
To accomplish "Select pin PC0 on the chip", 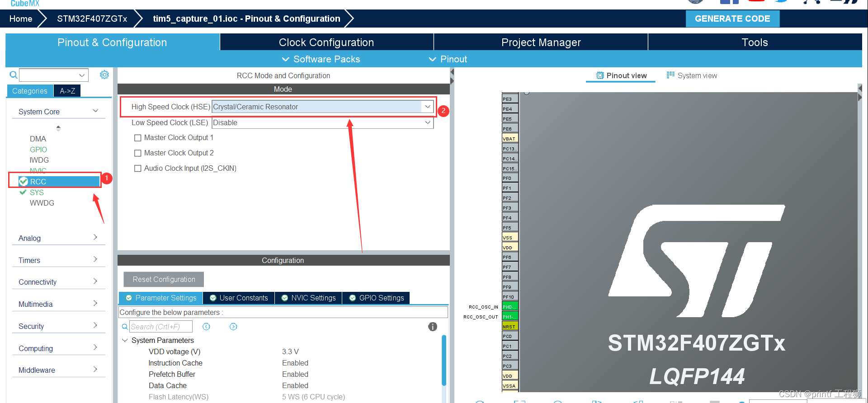I will (510, 336).
